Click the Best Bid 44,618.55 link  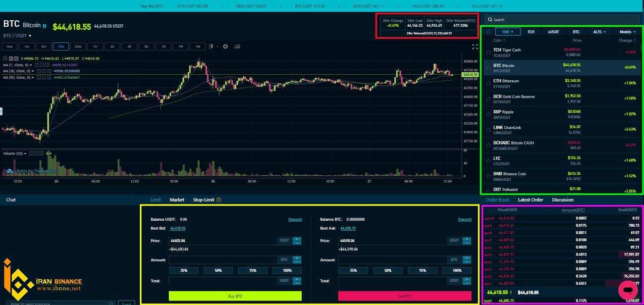coord(178,228)
